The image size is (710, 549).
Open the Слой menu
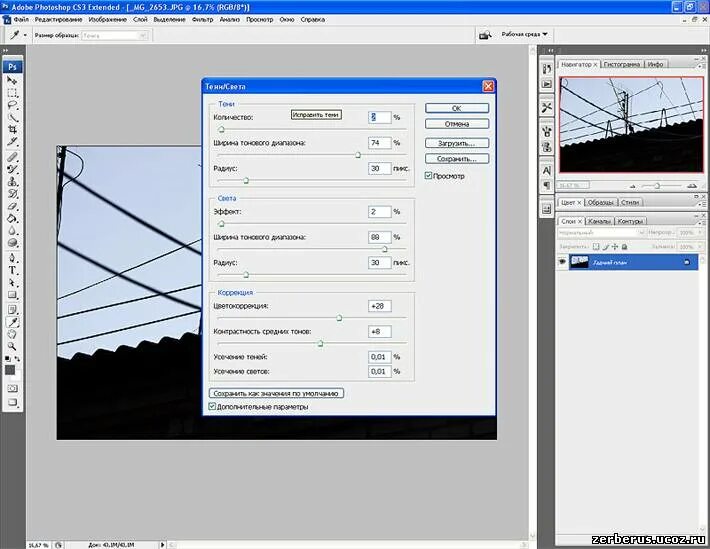pyautogui.click(x=140, y=19)
